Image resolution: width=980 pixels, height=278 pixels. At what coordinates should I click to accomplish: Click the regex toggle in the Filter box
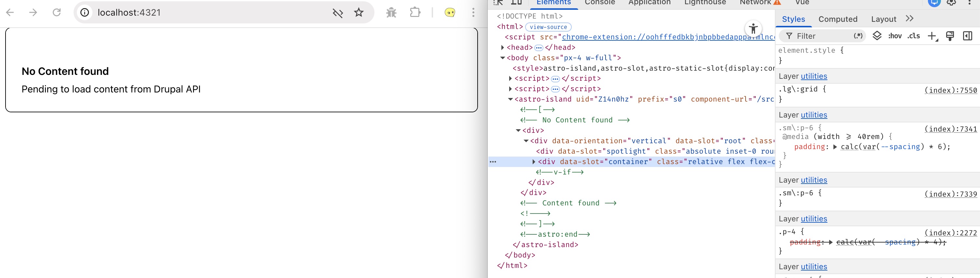tap(858, 36)
